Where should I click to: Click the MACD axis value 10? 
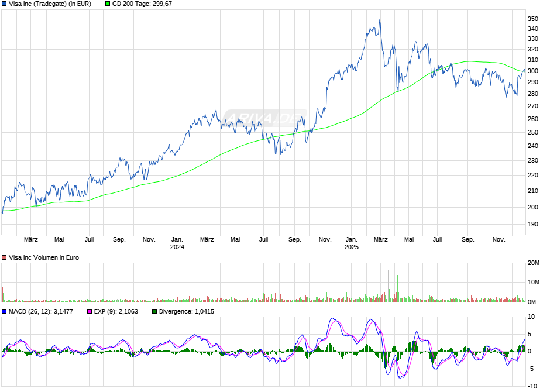[x=531, y=317]
